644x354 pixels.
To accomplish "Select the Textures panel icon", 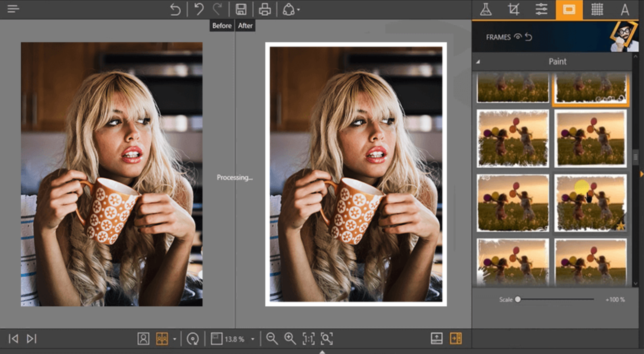I will coord(597,9).
